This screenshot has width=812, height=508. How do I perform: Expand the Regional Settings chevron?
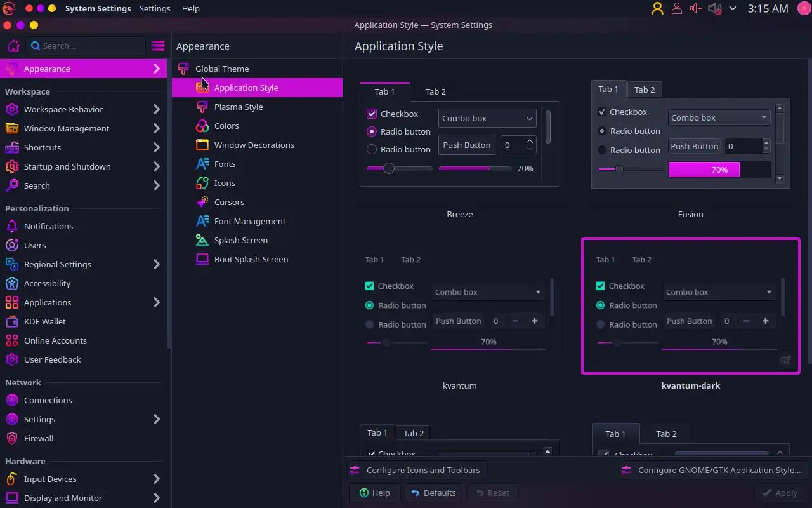tap(157, 264)
